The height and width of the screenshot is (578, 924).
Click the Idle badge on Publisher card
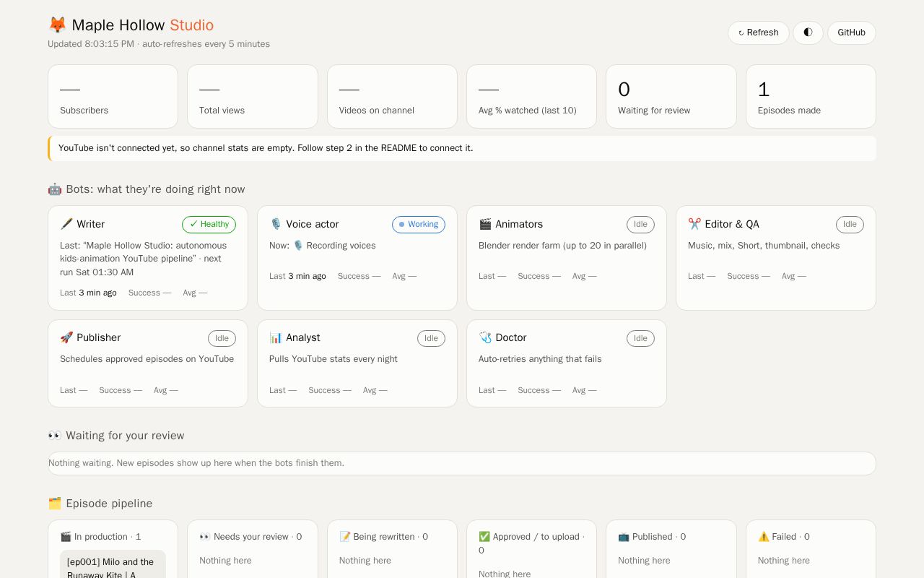[222, 338]
